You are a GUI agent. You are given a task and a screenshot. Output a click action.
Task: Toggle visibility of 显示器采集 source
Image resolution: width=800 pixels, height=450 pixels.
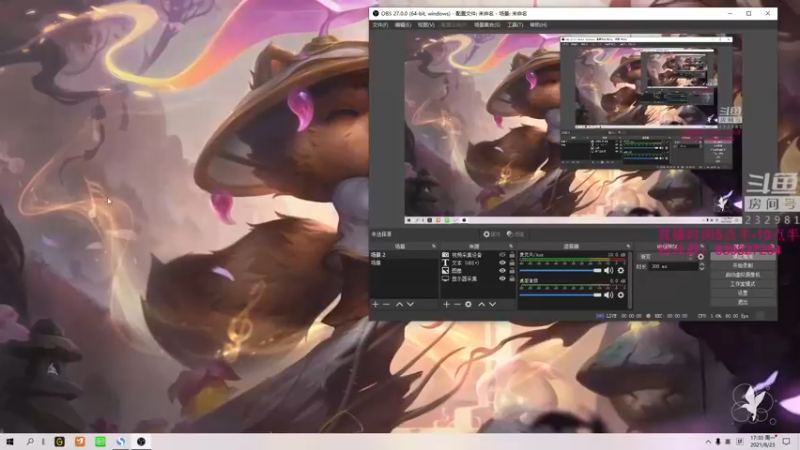502,279
